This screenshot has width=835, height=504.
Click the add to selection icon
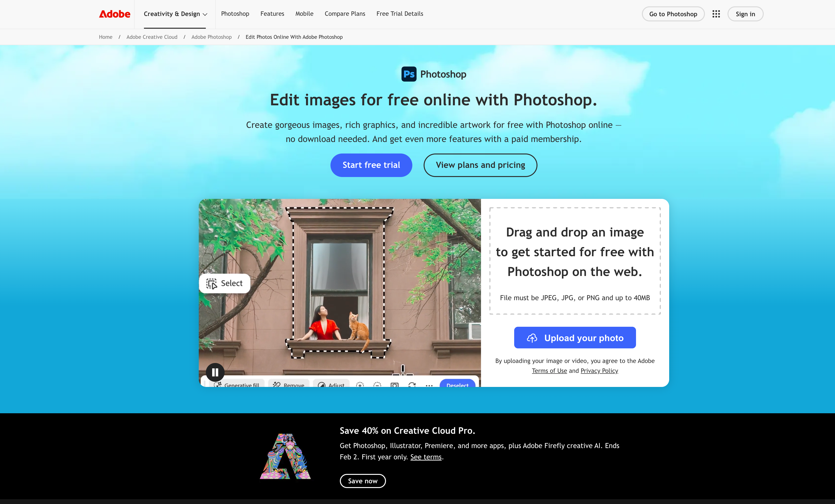(x=360, y=385)
